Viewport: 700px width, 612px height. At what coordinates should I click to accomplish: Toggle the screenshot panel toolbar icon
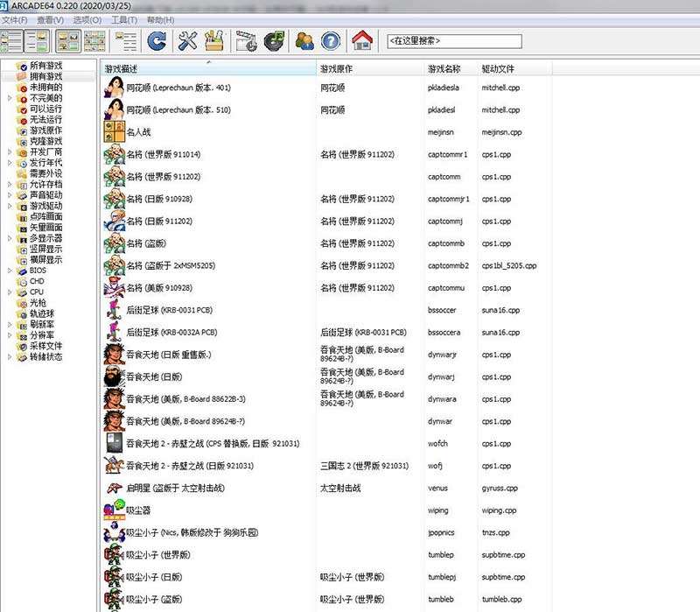click(x=37, y=41)
